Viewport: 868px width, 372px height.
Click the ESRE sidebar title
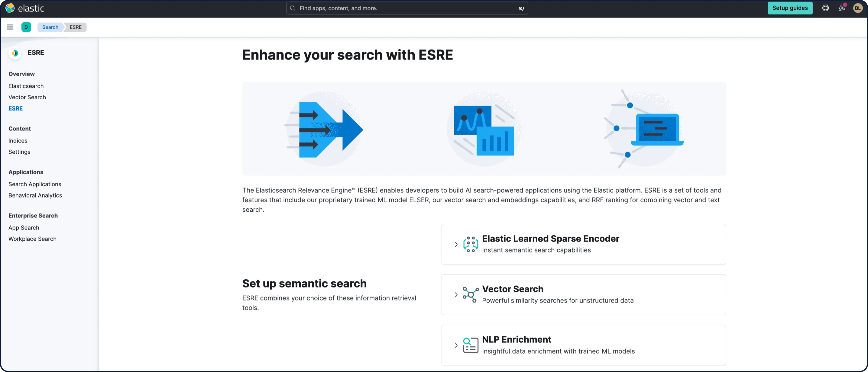[36, 53]
